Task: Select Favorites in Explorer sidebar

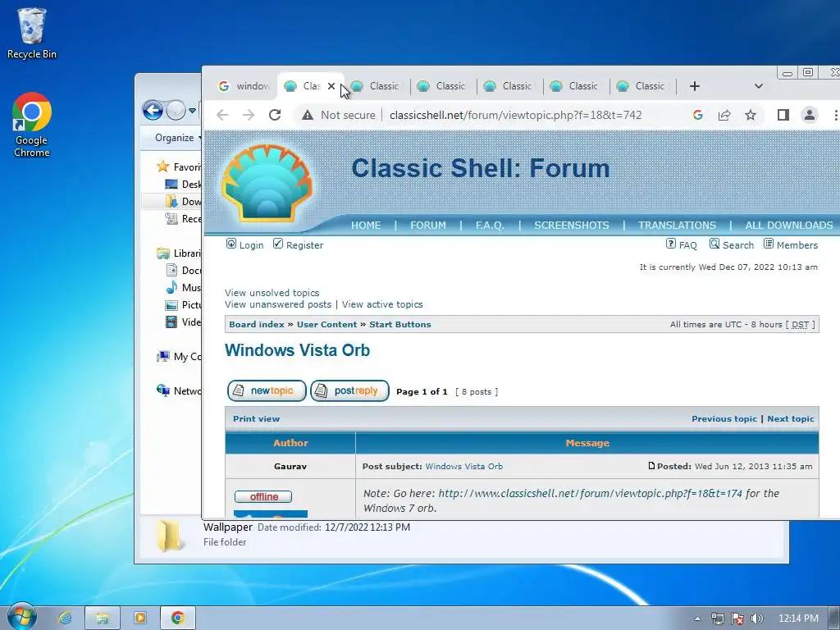Action: pyautogui.click(x=179, y=167)
